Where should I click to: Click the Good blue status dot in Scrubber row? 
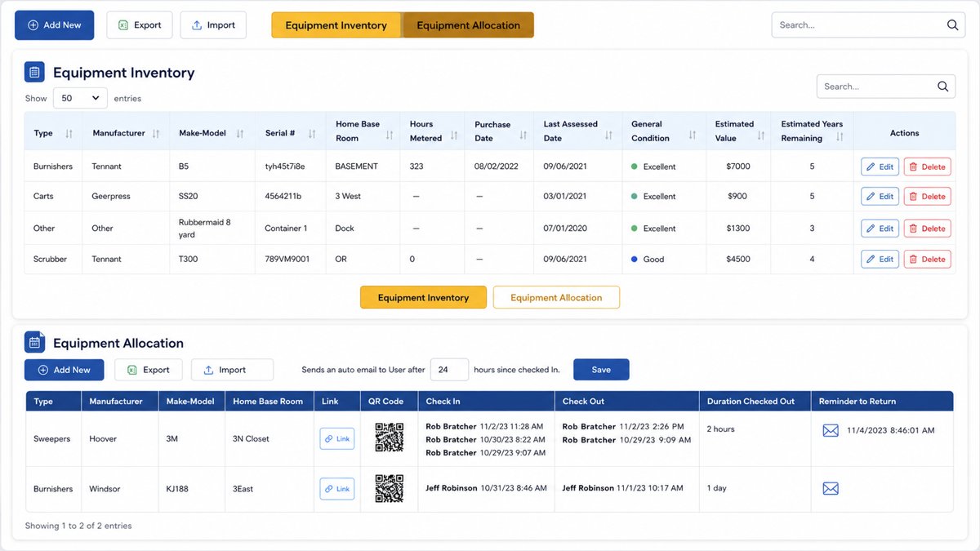pyautogui.click(x=635, y=259)
